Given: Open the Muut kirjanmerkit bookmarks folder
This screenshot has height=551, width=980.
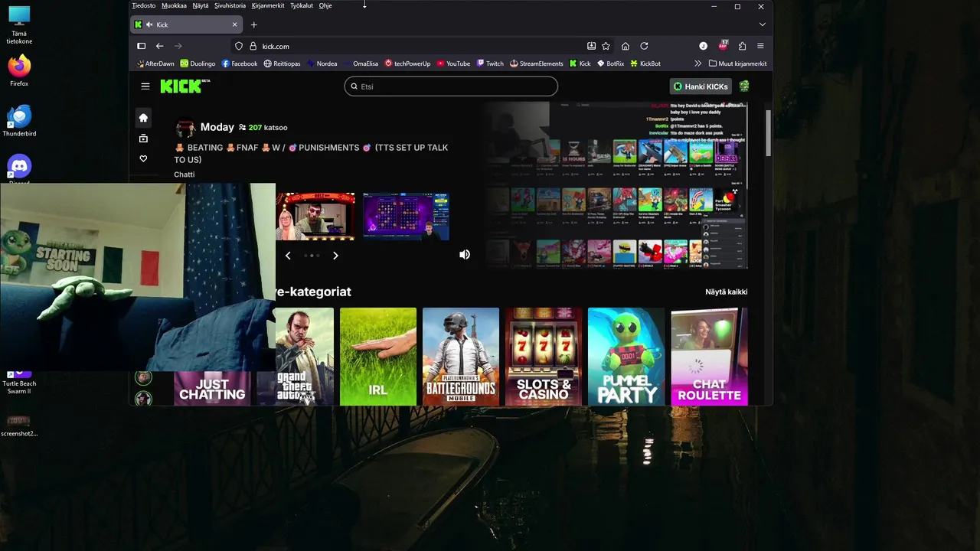Looking at the screenshot, I should pyautogui.click(x=737, y=64).
